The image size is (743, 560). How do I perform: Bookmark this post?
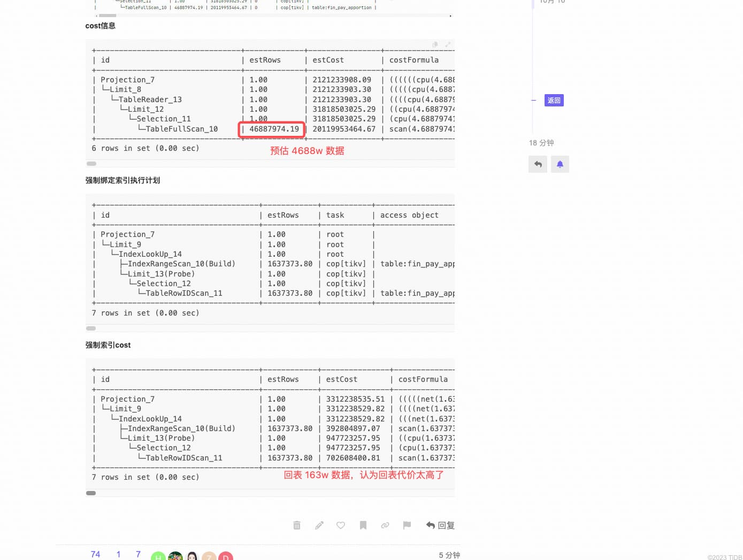click(363, 525)
